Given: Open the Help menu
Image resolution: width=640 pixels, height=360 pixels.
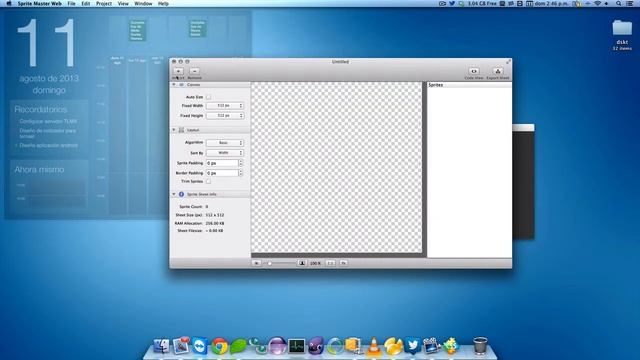Looking at the screenshot, I should point(163,3).
